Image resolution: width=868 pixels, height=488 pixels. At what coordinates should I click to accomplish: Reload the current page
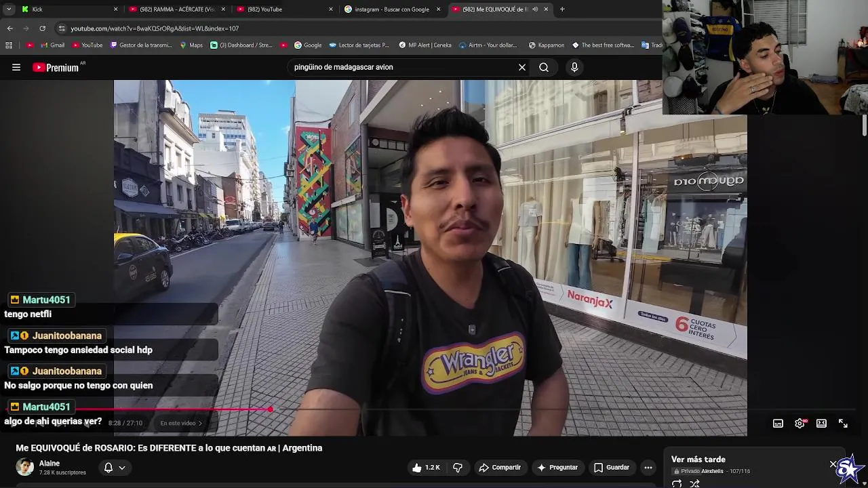tap(42, 28)
